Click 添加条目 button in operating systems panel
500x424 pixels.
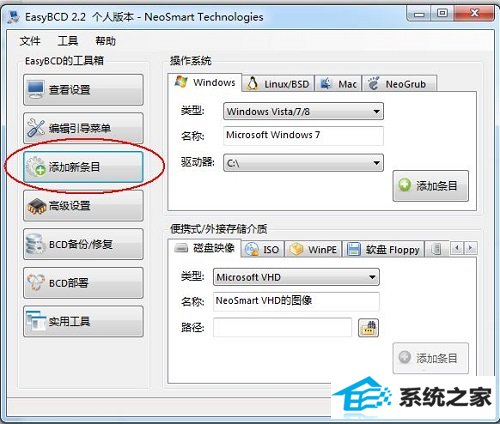(431, 186)
